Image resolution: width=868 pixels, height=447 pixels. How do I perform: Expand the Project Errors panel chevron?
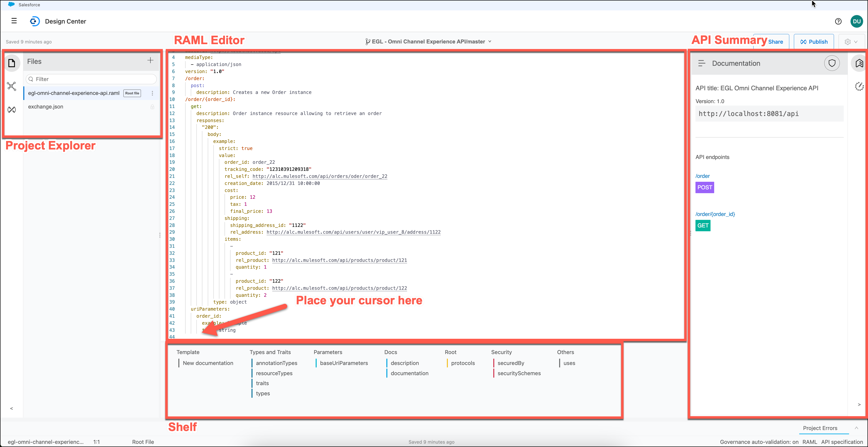click(x=856, y=428)
